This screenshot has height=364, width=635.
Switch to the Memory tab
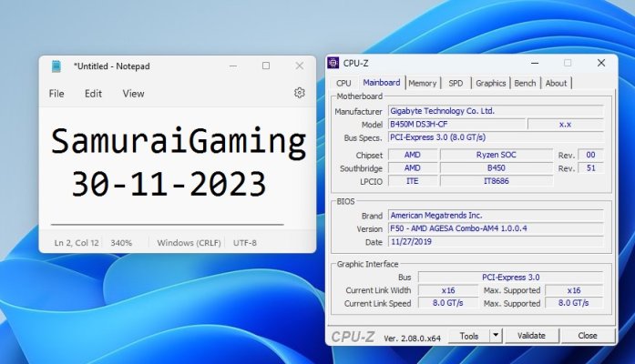pos(423,84)
